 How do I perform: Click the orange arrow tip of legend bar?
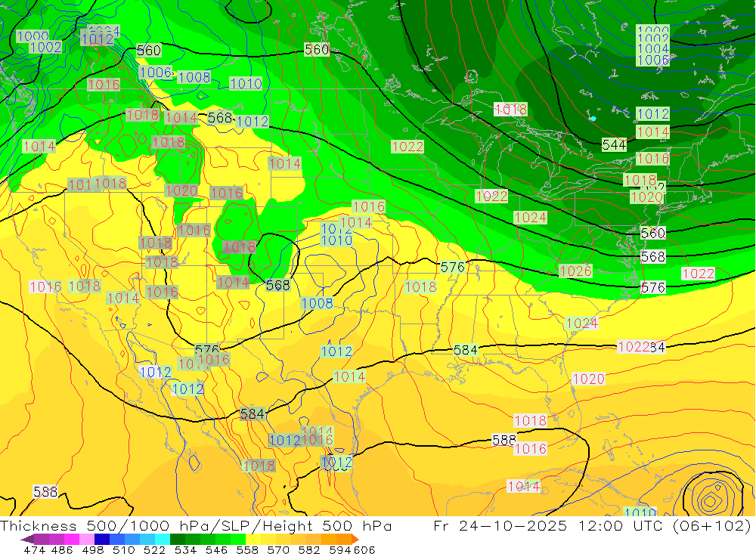click(x=355, y=539)
